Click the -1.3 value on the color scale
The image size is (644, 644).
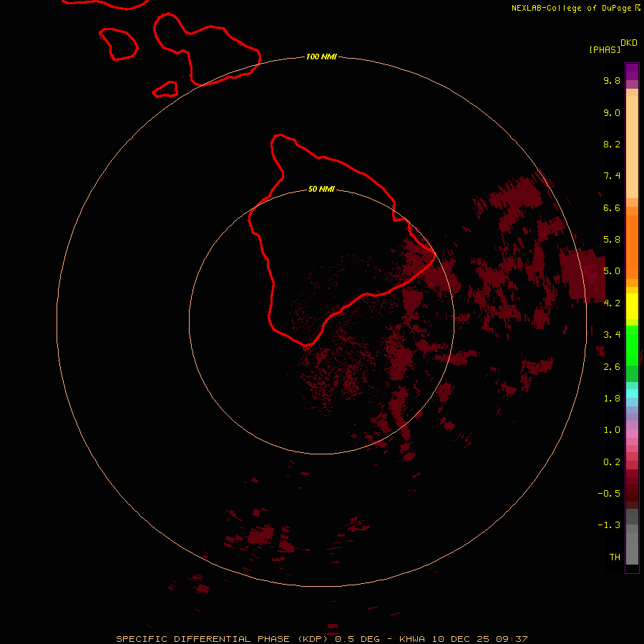click(609, 525)
